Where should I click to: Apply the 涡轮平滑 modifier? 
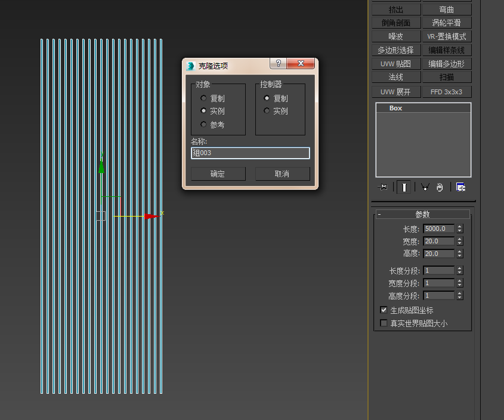coord(447,23)
